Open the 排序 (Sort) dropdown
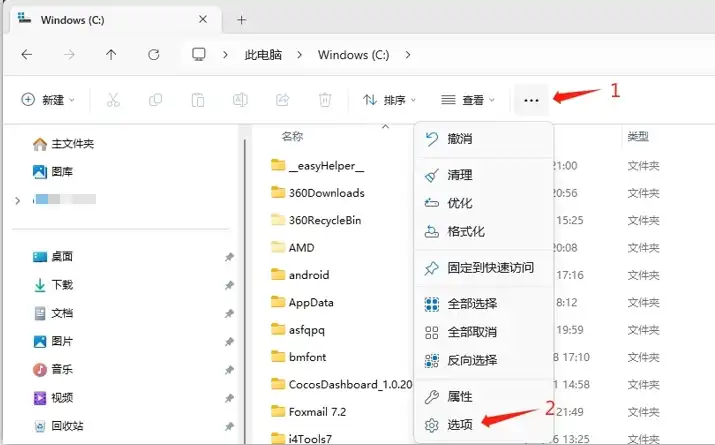 pos(389,100)
